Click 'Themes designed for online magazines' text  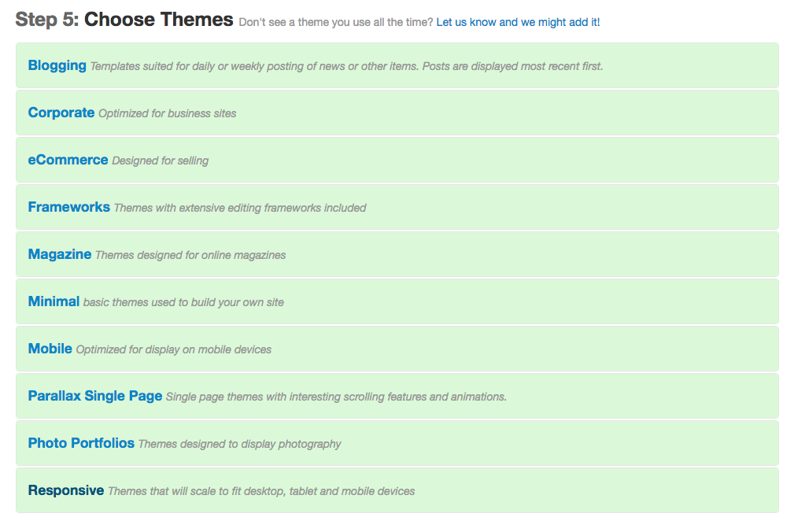point(190,255)
